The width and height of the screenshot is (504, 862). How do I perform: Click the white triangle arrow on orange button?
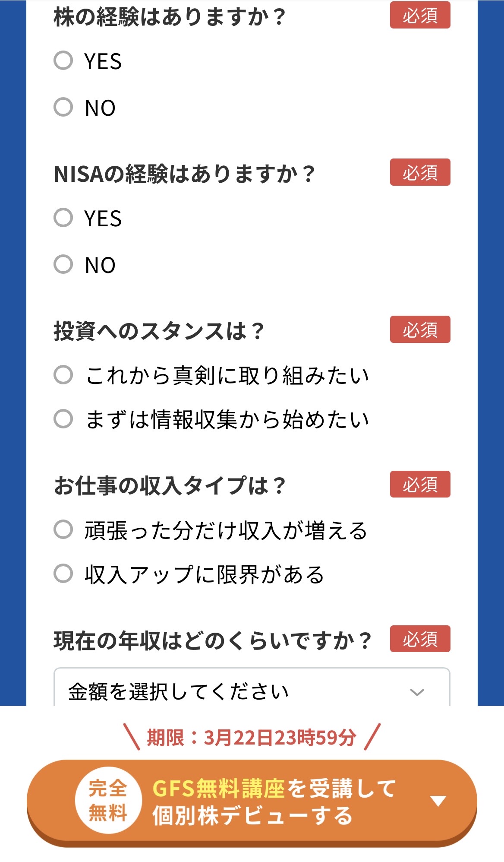pyautogui.click(x=438, y=802)
